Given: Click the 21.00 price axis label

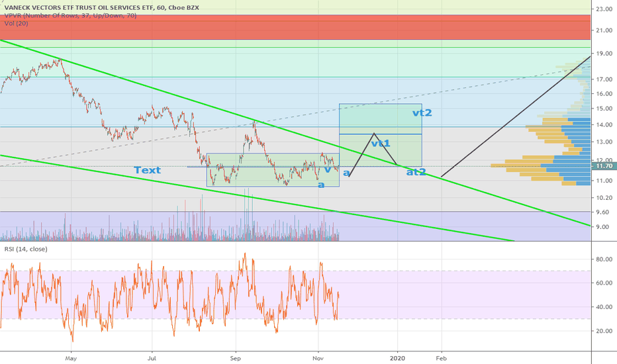Looking at the screenshot, I should pos(604,30).
